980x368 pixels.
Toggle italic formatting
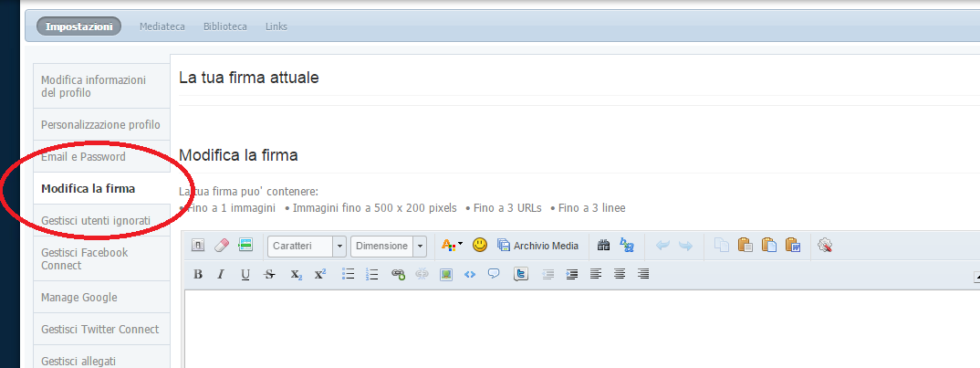[221, 274]
